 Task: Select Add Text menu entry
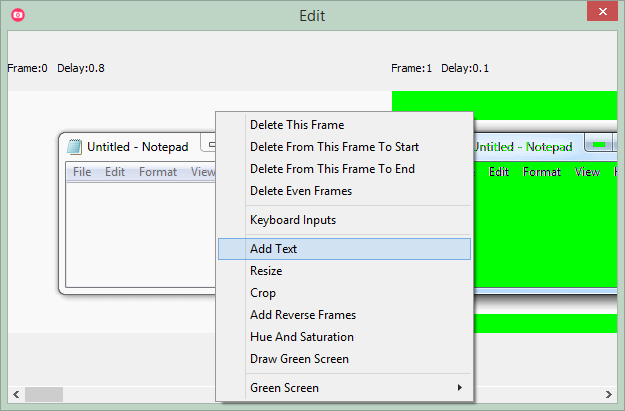point(344,249)
